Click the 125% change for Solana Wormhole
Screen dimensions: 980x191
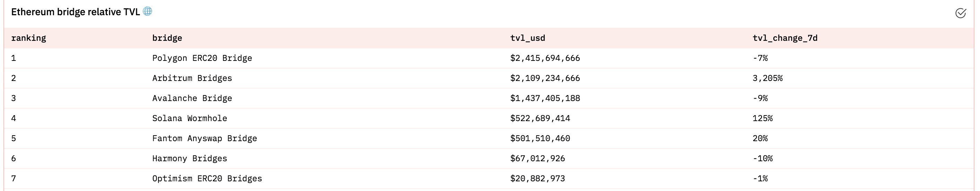click(762, 118)
